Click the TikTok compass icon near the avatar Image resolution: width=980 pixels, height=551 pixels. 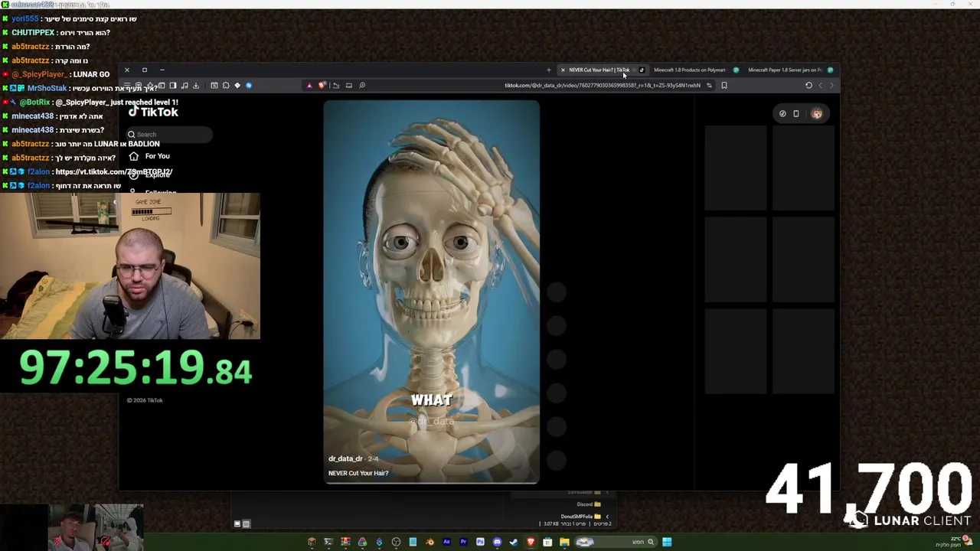[782, 113]
